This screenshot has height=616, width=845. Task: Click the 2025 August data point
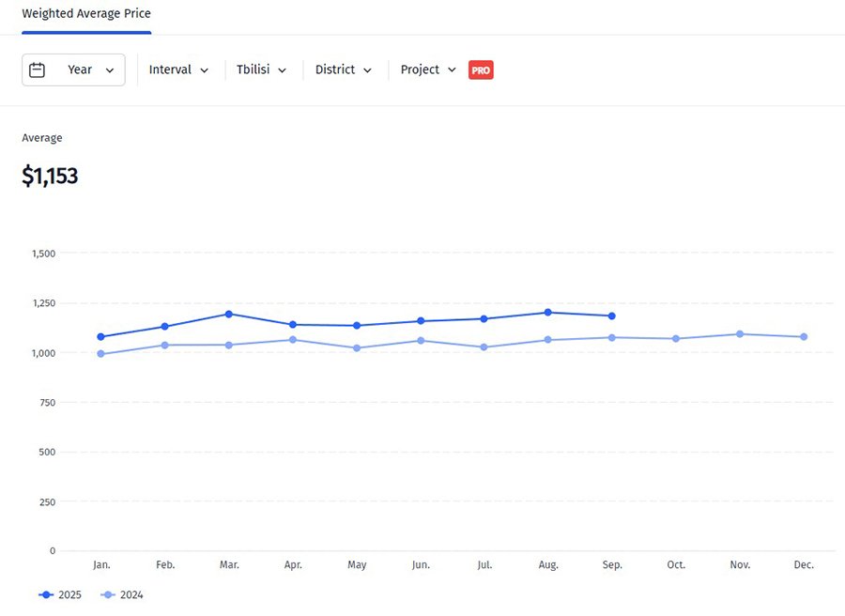548,313
